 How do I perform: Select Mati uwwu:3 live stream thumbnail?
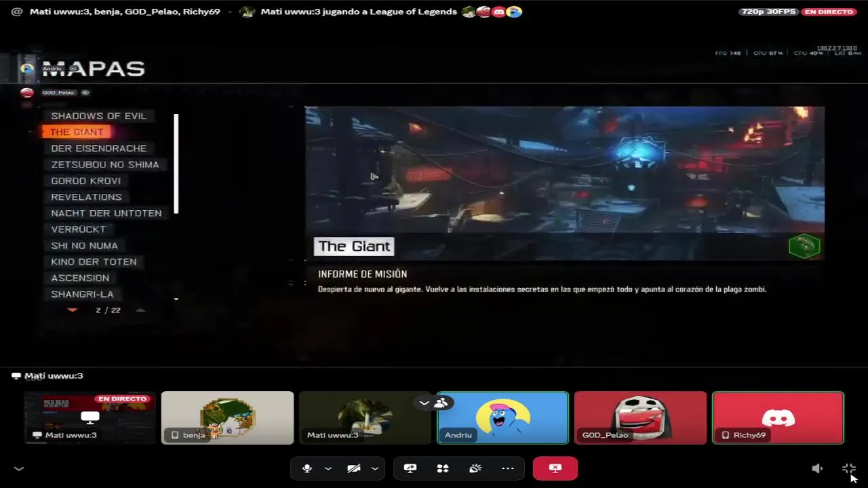pos(90,418)
